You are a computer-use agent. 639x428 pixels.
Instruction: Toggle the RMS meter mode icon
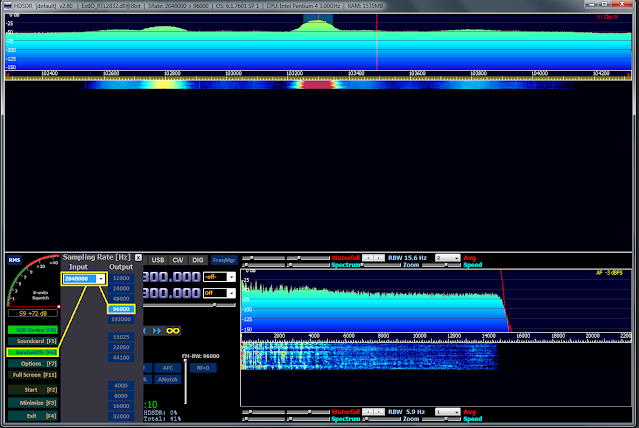(x=14, y=260)
